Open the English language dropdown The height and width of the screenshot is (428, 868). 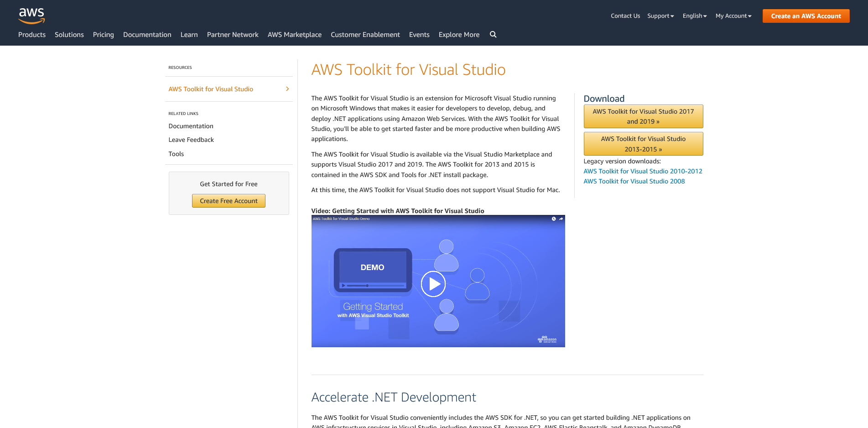[695, 16]
